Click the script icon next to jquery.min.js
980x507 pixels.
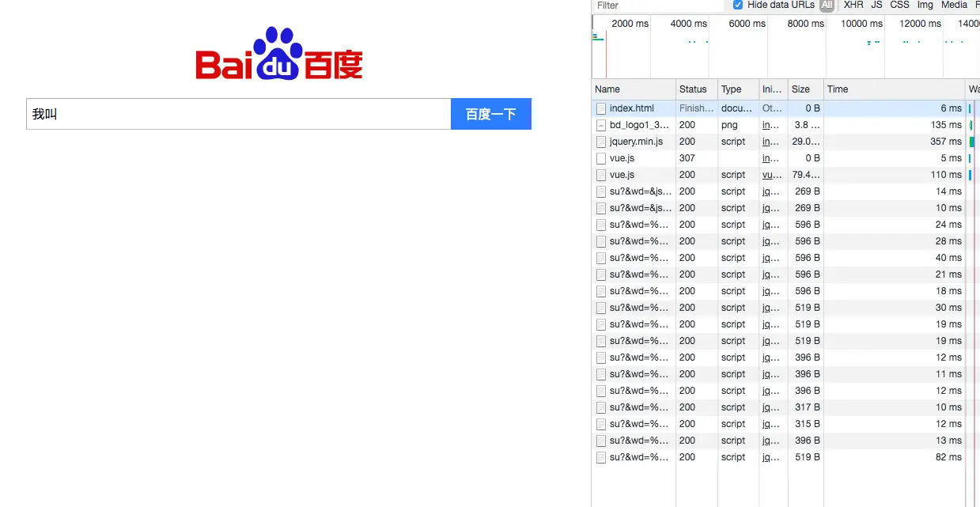[x=601, y=142]
